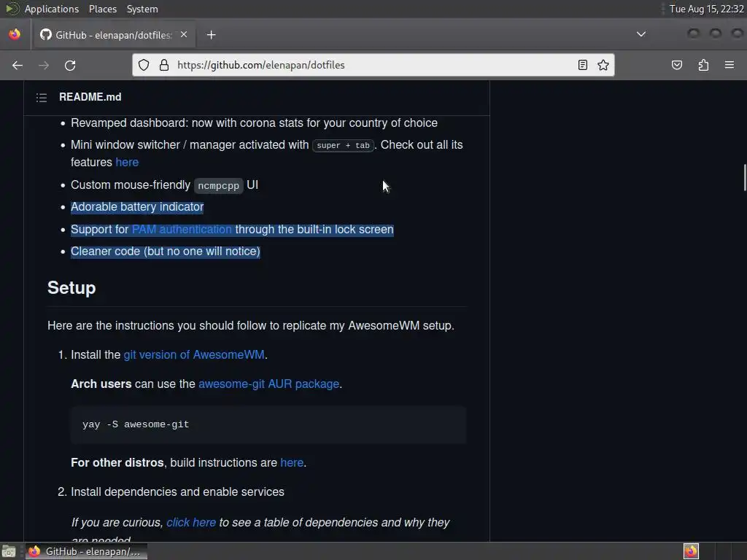View site security padlock info
Screen dimensions: 747x560
[x=164, y=65]
